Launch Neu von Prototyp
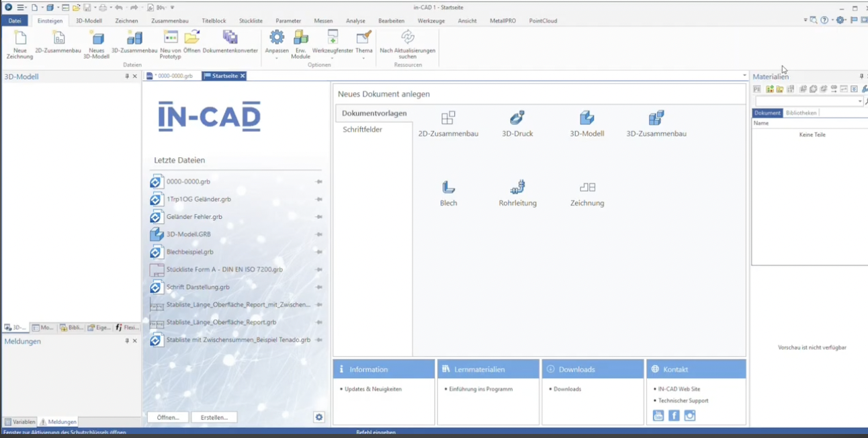The image size is (868, 438). pos(170,42)
